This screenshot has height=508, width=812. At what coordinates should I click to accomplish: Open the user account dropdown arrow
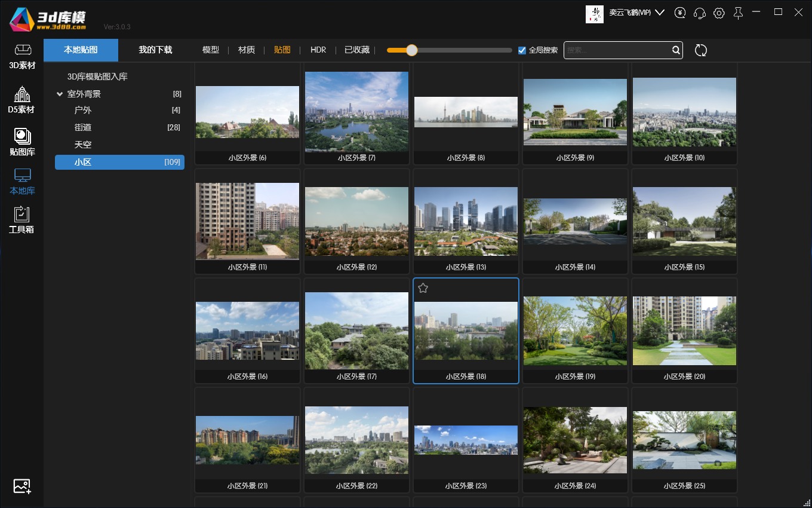coord(660,13)
